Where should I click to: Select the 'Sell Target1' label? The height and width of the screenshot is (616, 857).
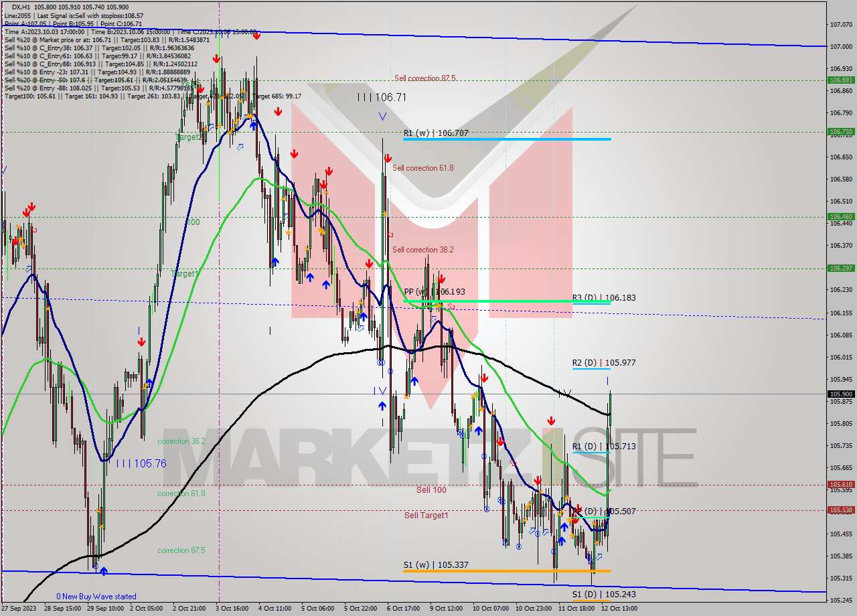tap(426, 516)
